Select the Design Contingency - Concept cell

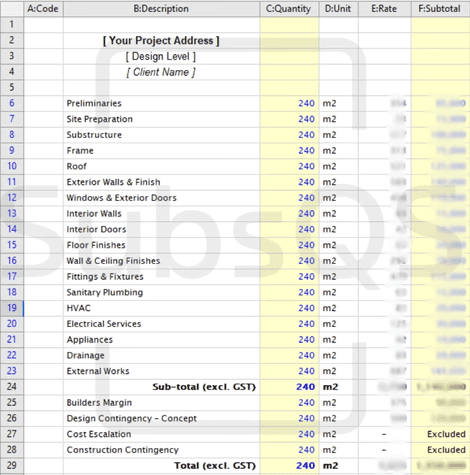pos(161,418)
